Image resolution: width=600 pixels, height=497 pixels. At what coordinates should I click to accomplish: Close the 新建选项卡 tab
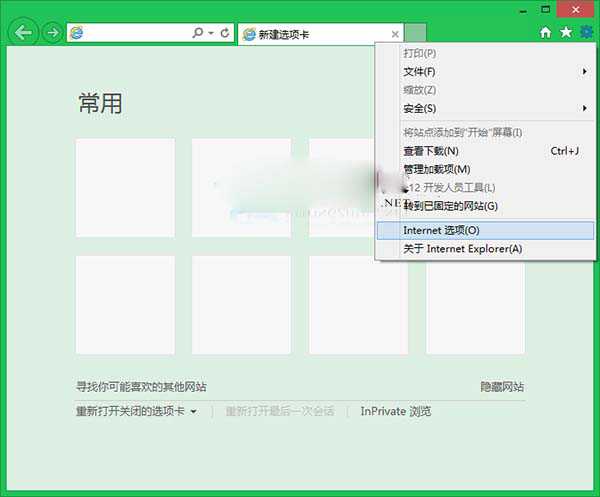tap(395, 34)
